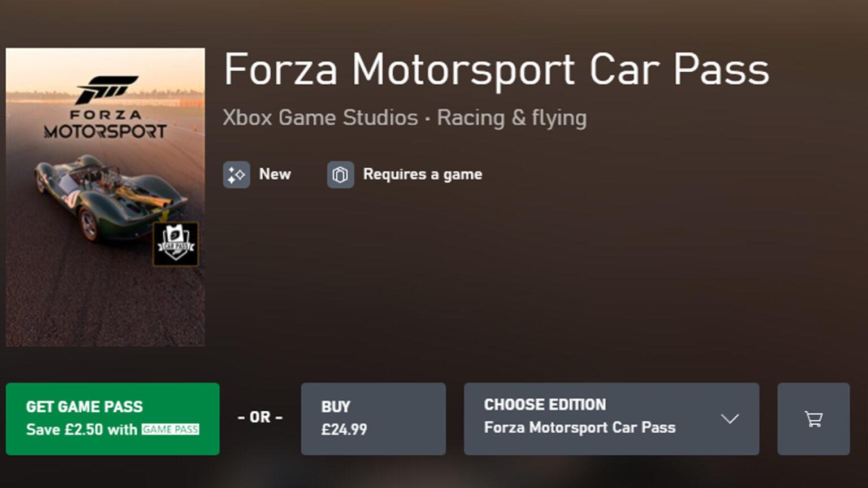Expand the Choose Edition dropdown
This screenshot has height=488, width=868.
click(611, 419)
